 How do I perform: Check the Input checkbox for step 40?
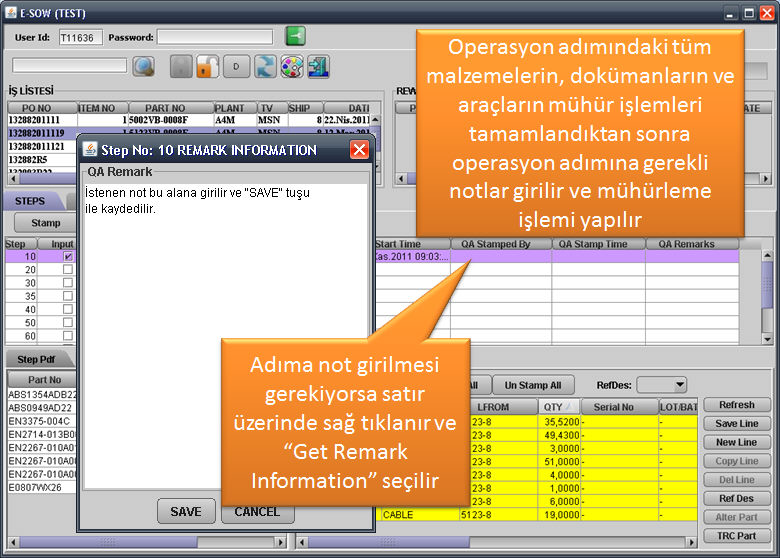click(x=68, y=309)
